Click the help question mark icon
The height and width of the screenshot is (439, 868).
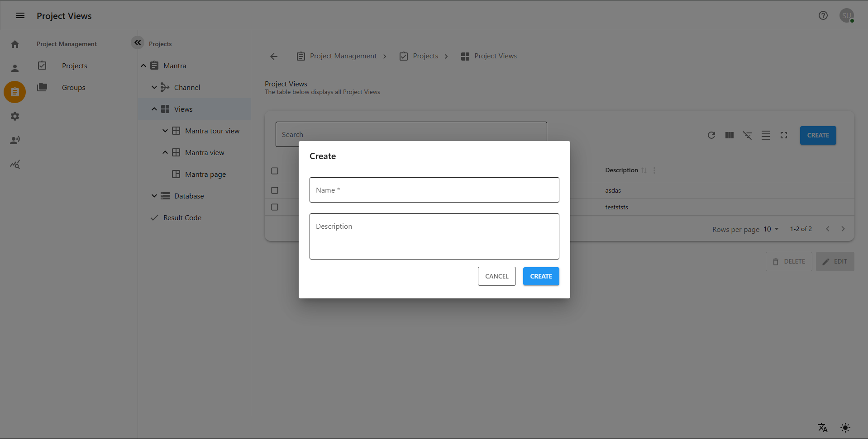click(x=823, y=15)
